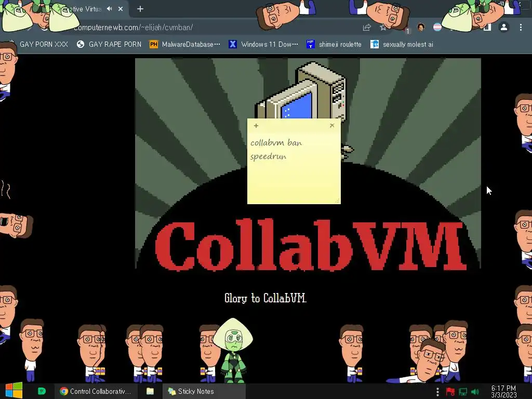Add a new sticky note with plus

click(x=256, y=126)
